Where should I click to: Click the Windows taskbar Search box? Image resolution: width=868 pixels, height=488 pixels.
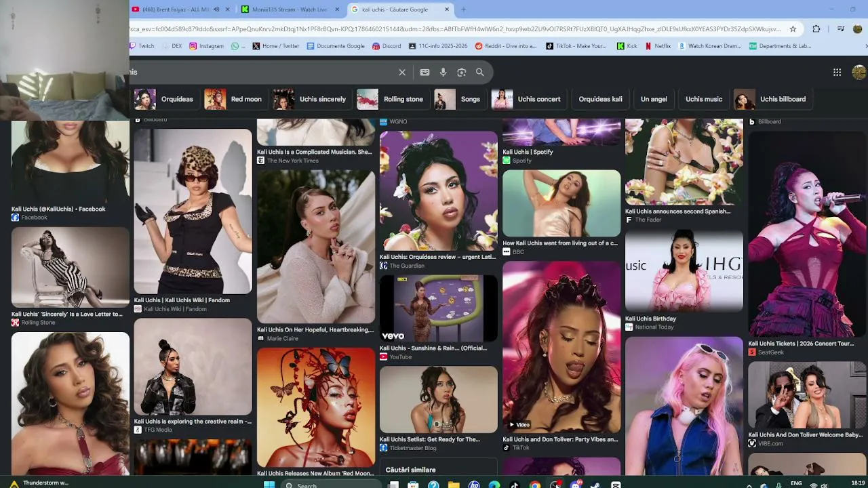[332, 485]
